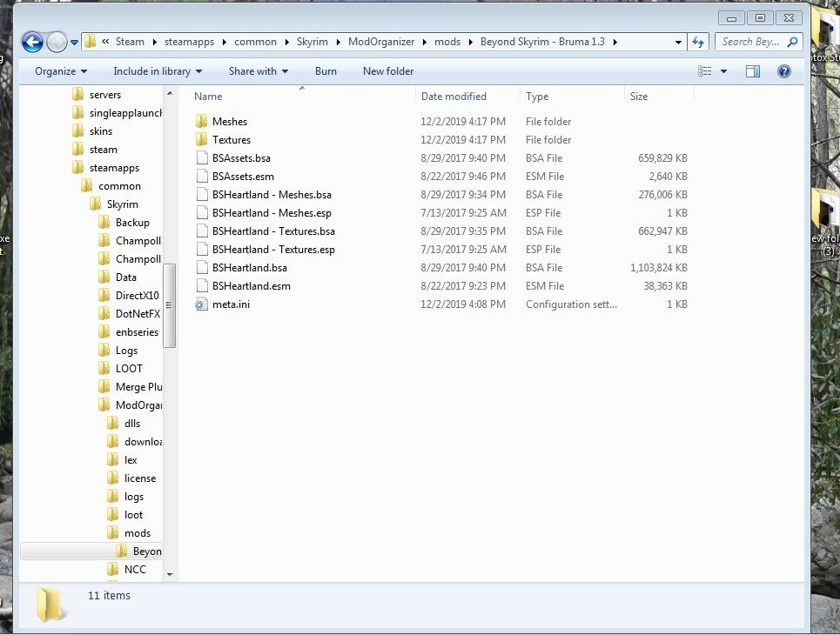Toggle the preview pane icon
The width and height of the screenshot is (840, 635).
pos(753,71)
